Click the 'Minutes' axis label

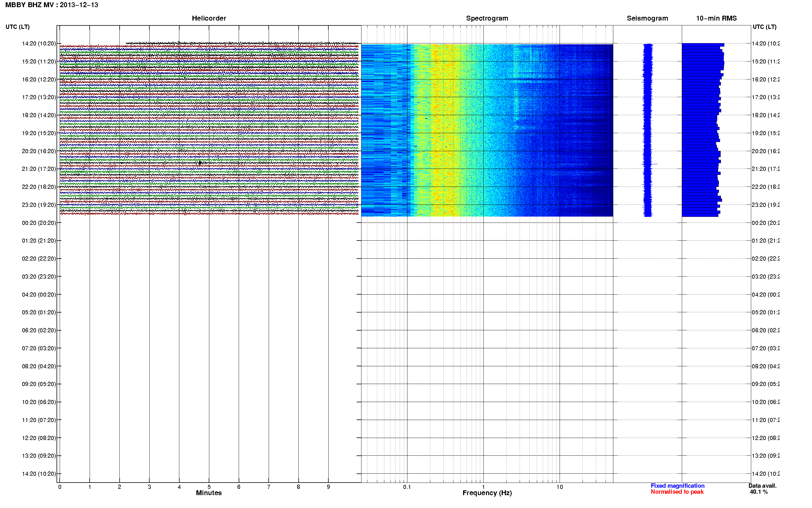[x=209, y=493]
